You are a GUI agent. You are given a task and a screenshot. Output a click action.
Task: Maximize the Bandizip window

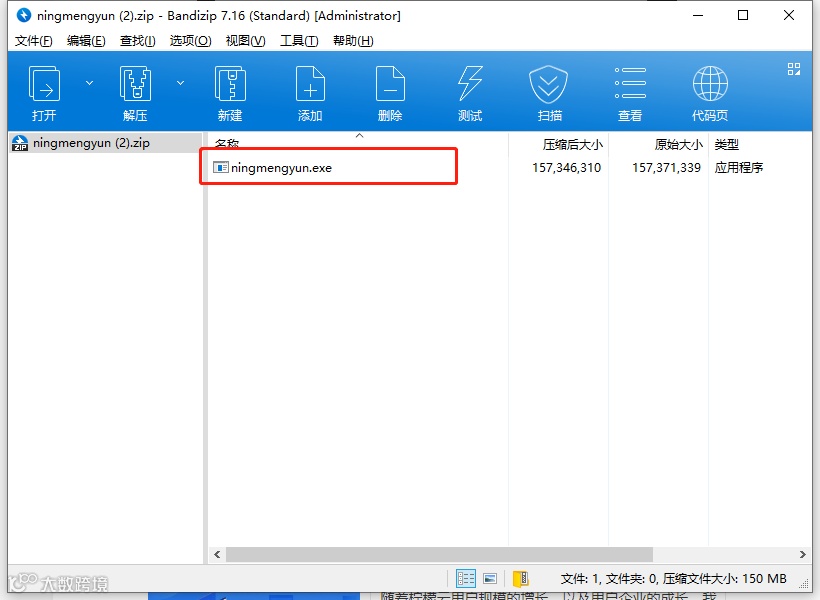pos(743,15)
